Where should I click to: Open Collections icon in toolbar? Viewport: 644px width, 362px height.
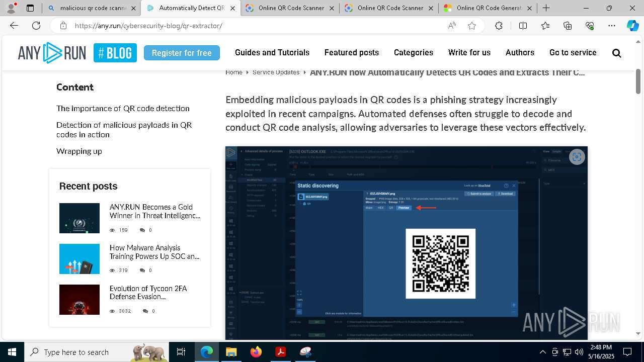[x=568, y=26]
